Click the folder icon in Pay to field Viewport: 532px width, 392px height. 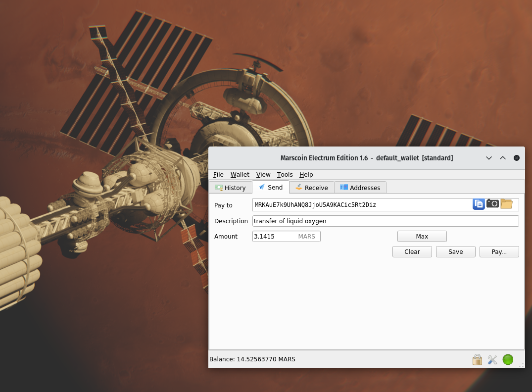[x=506, y=204]
